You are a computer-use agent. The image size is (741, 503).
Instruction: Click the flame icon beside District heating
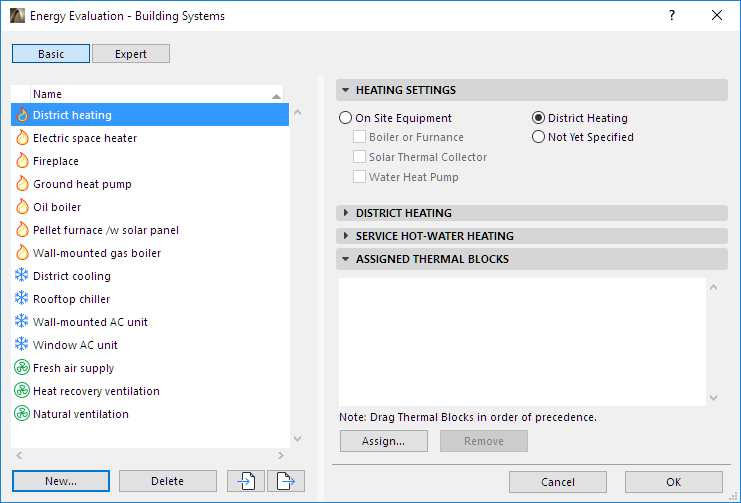[x=22, y=115]
